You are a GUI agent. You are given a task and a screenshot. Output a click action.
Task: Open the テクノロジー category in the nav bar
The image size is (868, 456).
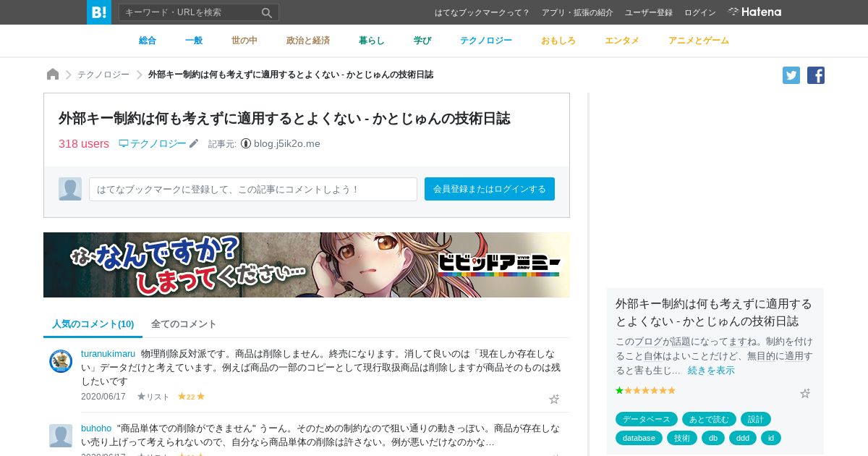486,41
